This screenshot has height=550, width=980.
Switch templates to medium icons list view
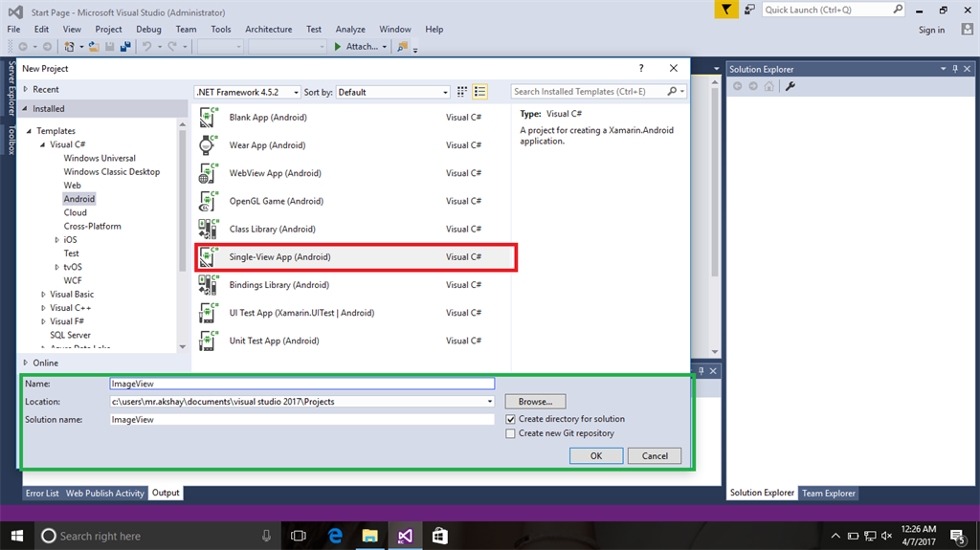tap(480, 92)
